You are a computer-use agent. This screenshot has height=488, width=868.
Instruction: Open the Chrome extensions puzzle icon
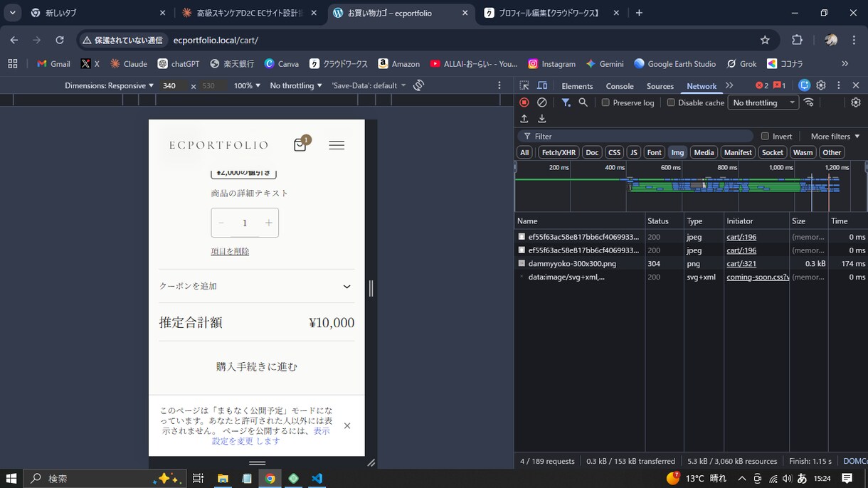click(797, 40)
